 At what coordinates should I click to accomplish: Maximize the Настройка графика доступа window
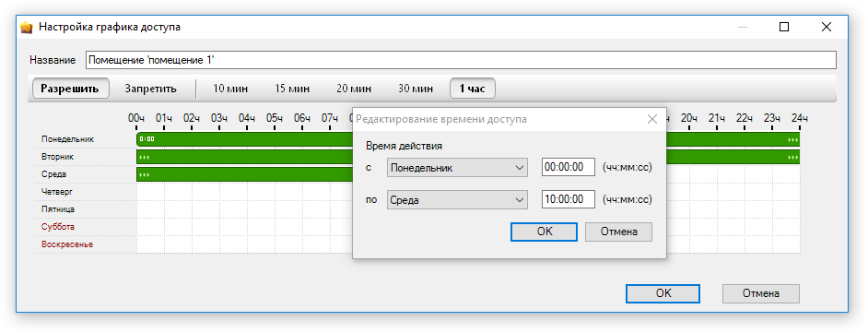coord(784,27)
